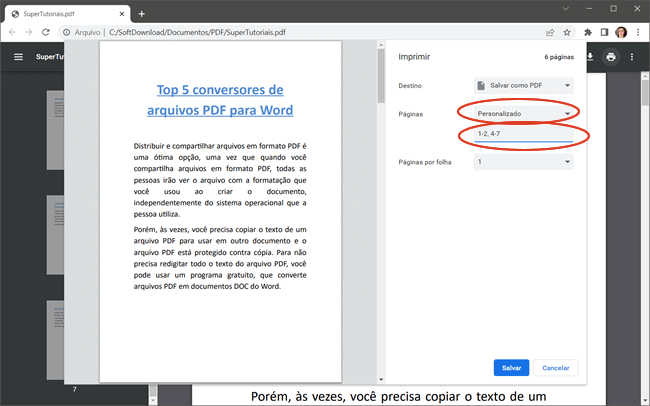This screenshot has height=406, width=650.
Task: Click the Salvar button
Action: [x=511, y=367]
